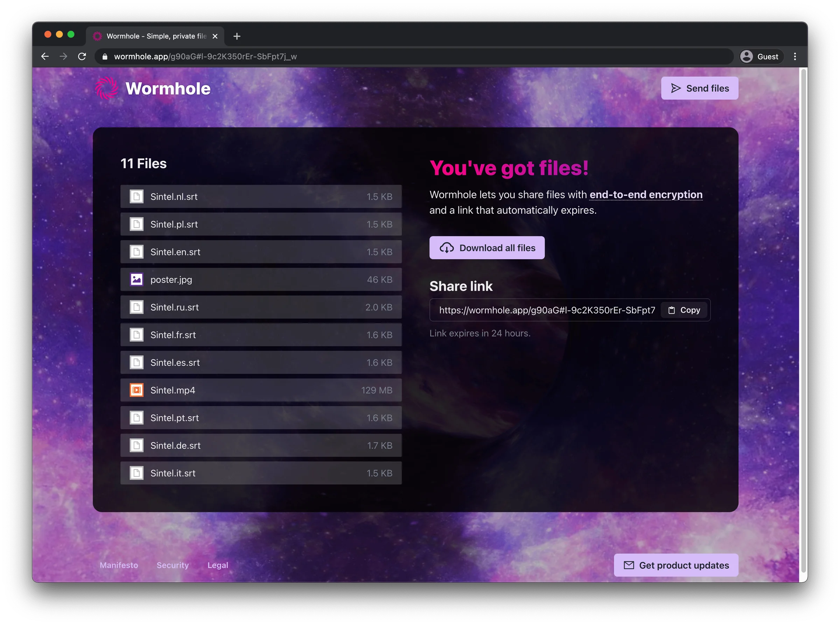
Task: Open the Legal footer link
Action: (218, 565)
